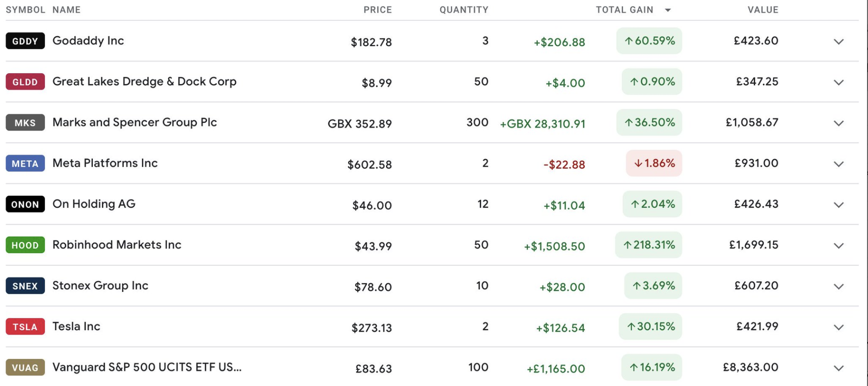Click the GLDD ticker badge
The width and height of the screenshot is (868, 386).
click(x=25, y=82)
